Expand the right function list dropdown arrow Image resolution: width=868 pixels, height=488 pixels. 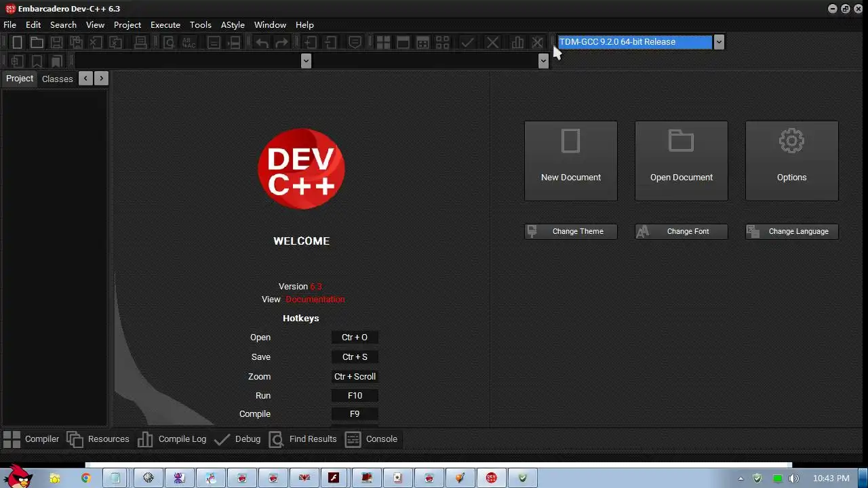[x=543, y=61]
